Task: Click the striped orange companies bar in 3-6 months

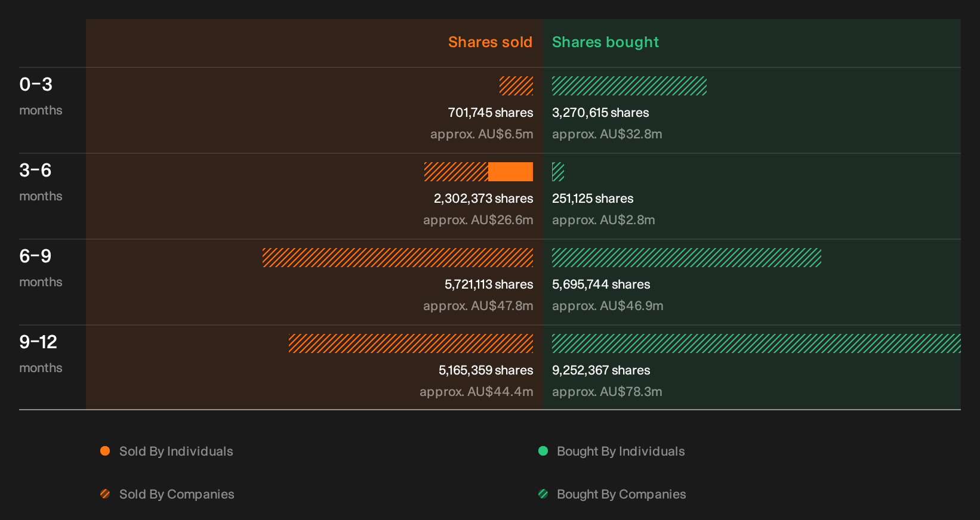Action: tap(456, 172)
